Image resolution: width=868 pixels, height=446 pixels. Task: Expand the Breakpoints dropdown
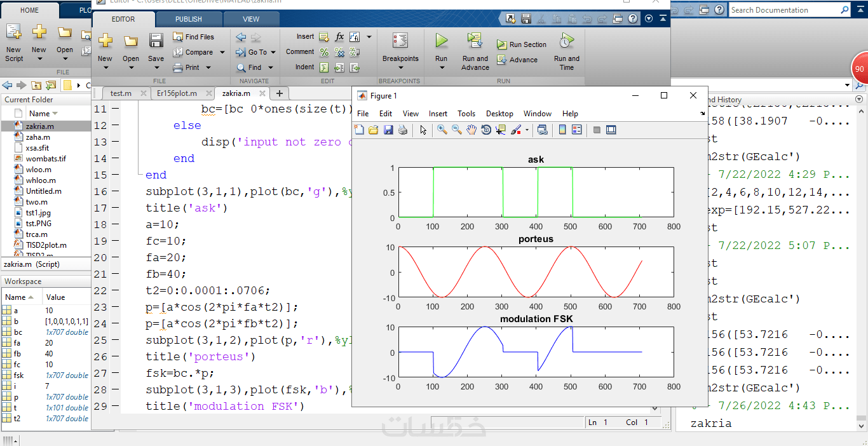tap(400, 67)
